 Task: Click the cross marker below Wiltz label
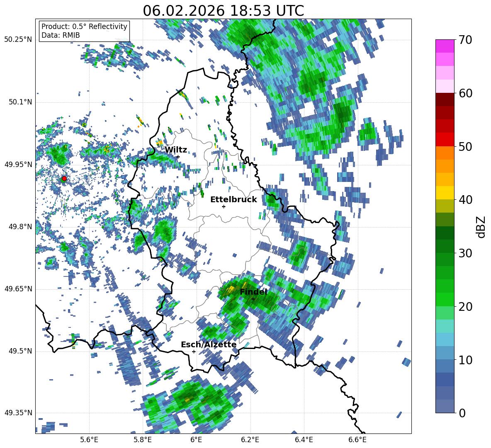pos(178,157)
